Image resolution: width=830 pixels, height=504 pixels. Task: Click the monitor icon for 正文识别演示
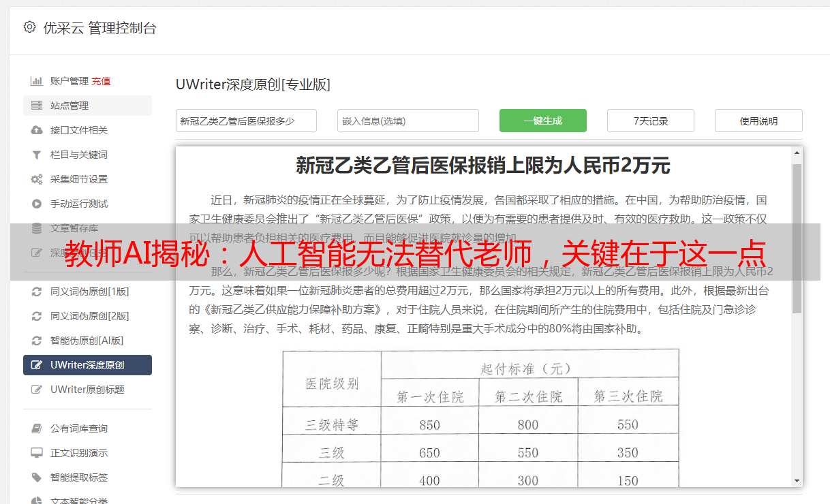[x=37, y=453]
